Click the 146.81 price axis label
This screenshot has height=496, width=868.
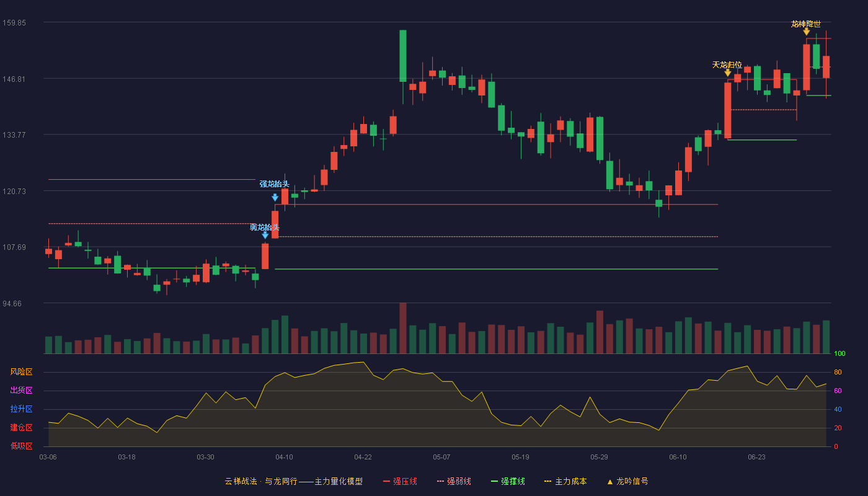point(14,79)
